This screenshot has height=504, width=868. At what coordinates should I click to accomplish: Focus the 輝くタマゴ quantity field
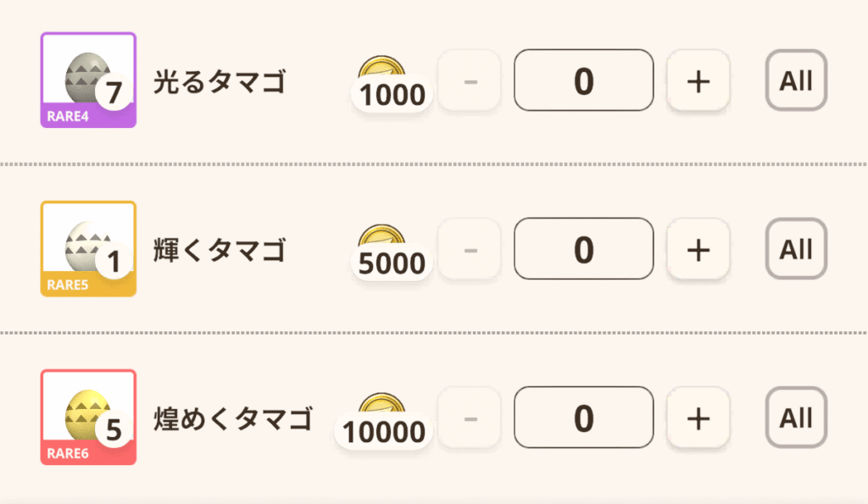[583, 249]
